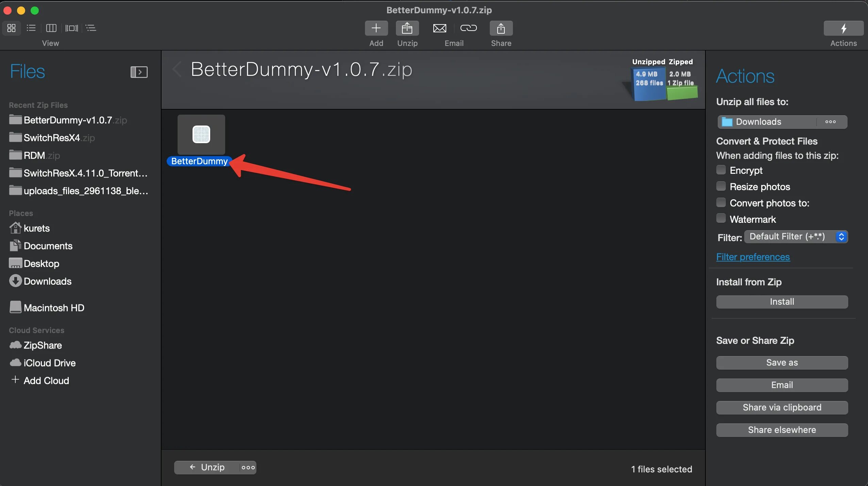Switch to icon grid view

click(12, 28)
